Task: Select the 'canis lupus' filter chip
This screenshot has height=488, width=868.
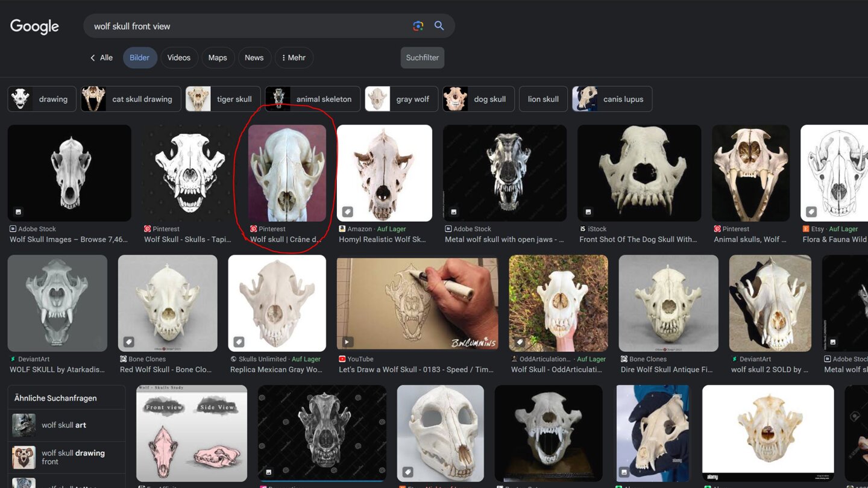Action: pos(612,99)
